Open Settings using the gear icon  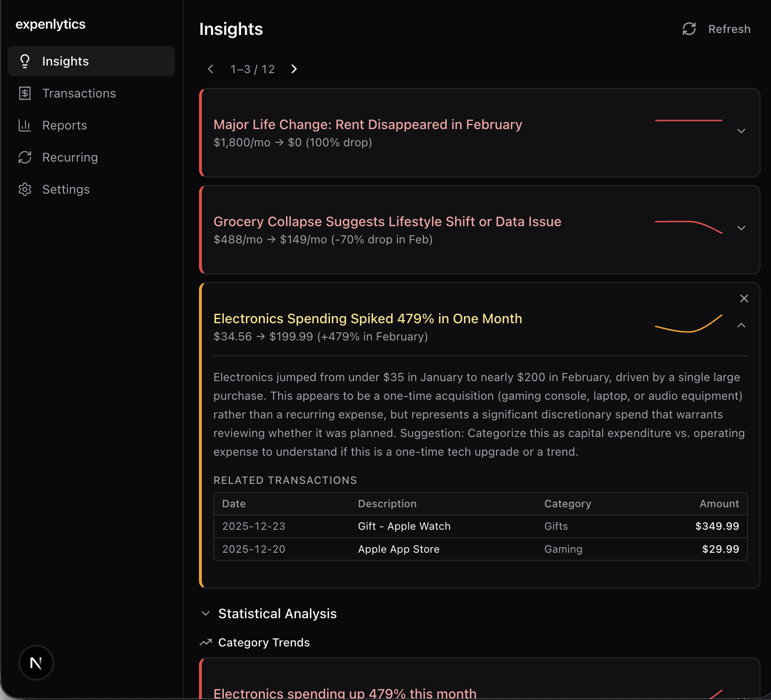coord(24,189)
